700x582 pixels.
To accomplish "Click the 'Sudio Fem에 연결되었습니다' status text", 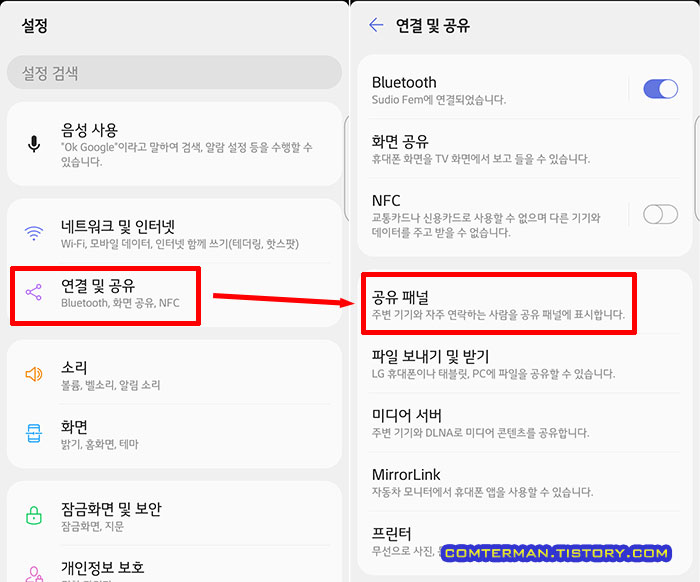I will pos(438,100).
